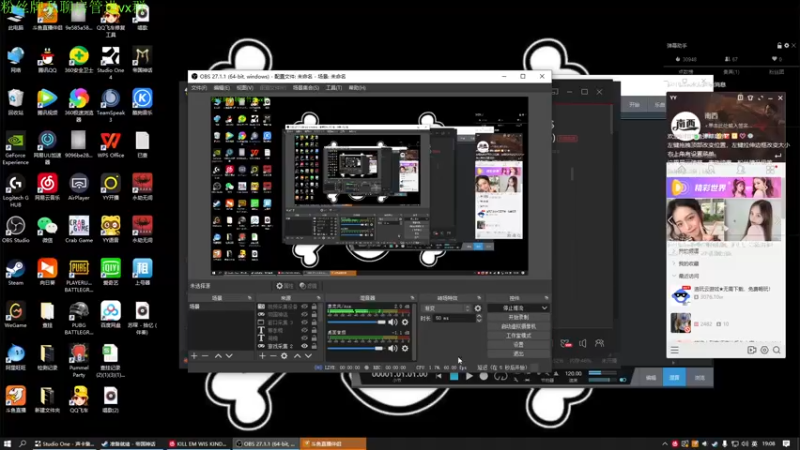Click 滤镜 button above the docks
The image size is (800, 450).
click(308, 286)
